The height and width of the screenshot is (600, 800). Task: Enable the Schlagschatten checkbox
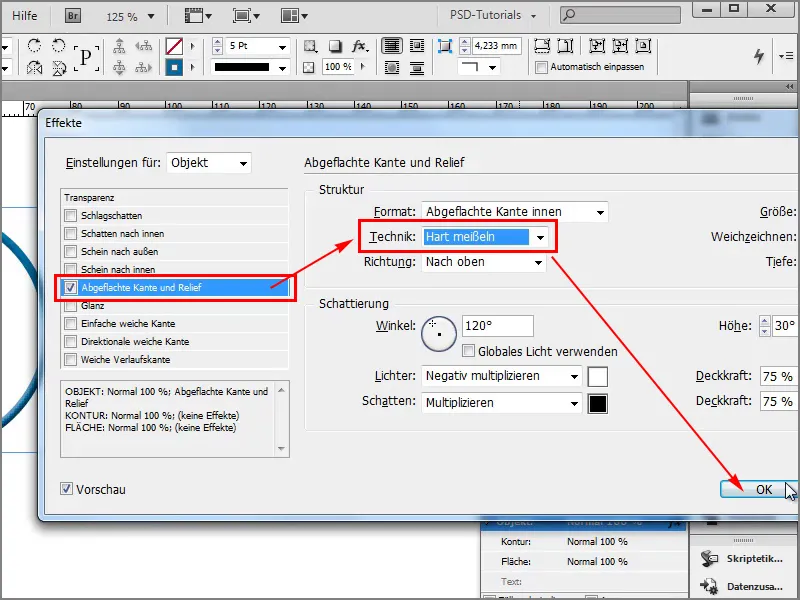click(x=69, y=214)
